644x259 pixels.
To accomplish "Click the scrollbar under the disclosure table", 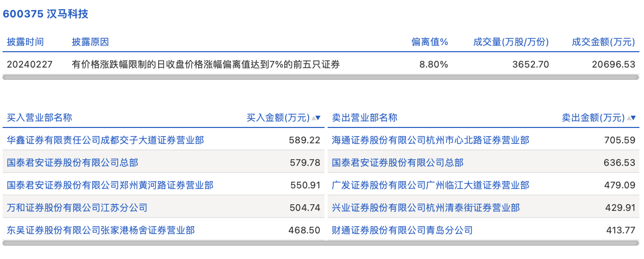I will click(x=320, y=77).
